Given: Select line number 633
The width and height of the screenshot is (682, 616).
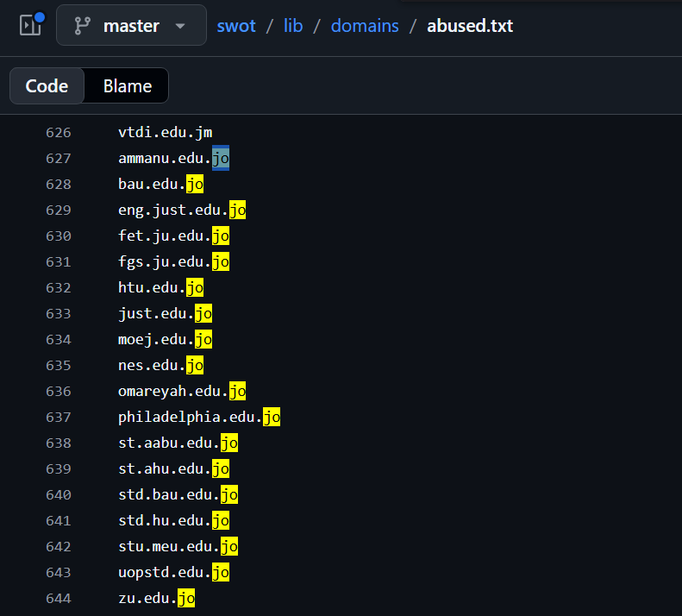Looking at the screenshot, I should tap(59, 313).
